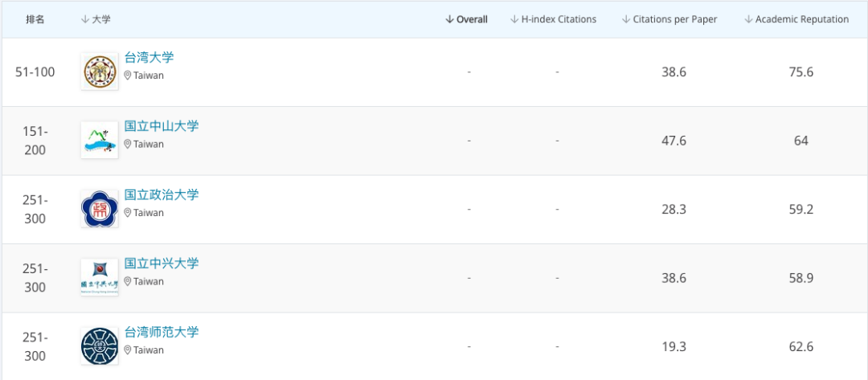Open 国立中兴大学 university page
The height and width of the screenshot is (380, 868).
tap(162, 264)
